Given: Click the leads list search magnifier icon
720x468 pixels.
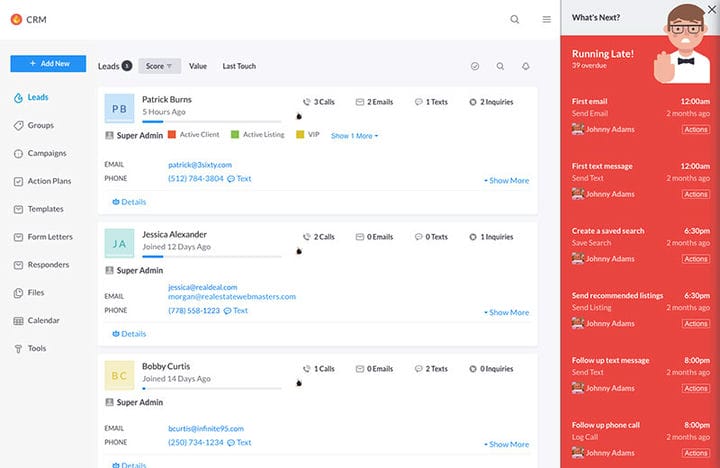Looking at the screenshot, I should pyautogui.click(x=500, y=66).
